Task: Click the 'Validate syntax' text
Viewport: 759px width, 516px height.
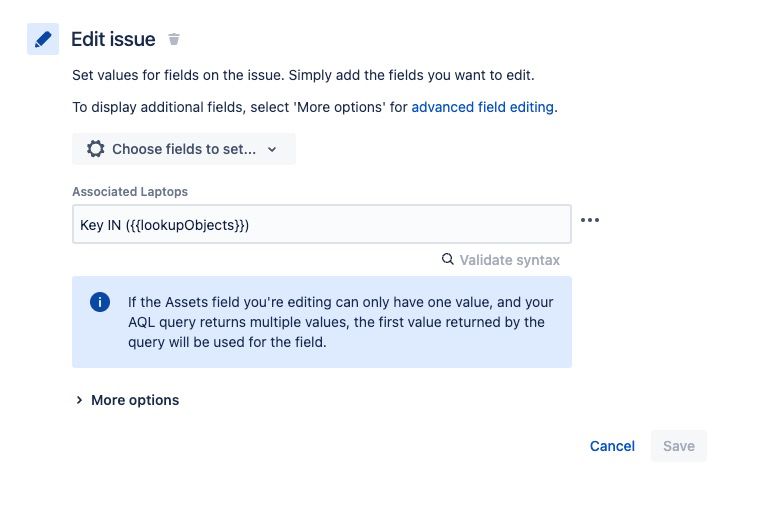Action: click(x=509, y=260)
